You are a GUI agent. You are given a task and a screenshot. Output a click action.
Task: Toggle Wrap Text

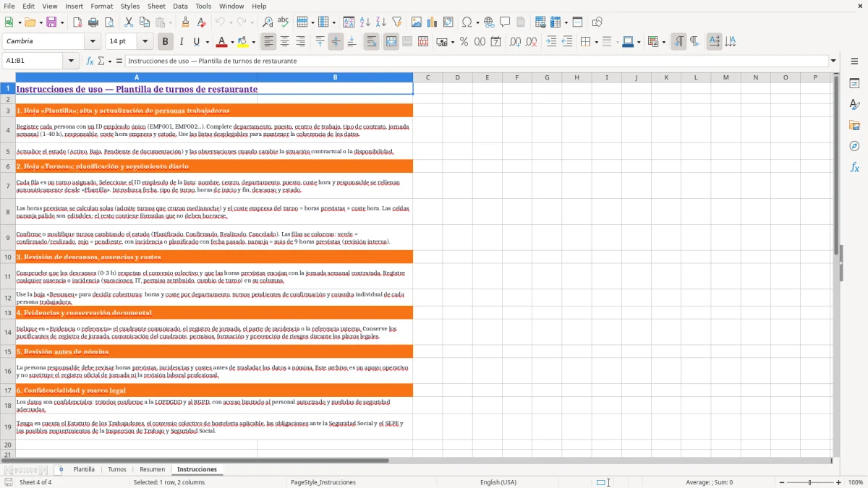tap(371, 42)
